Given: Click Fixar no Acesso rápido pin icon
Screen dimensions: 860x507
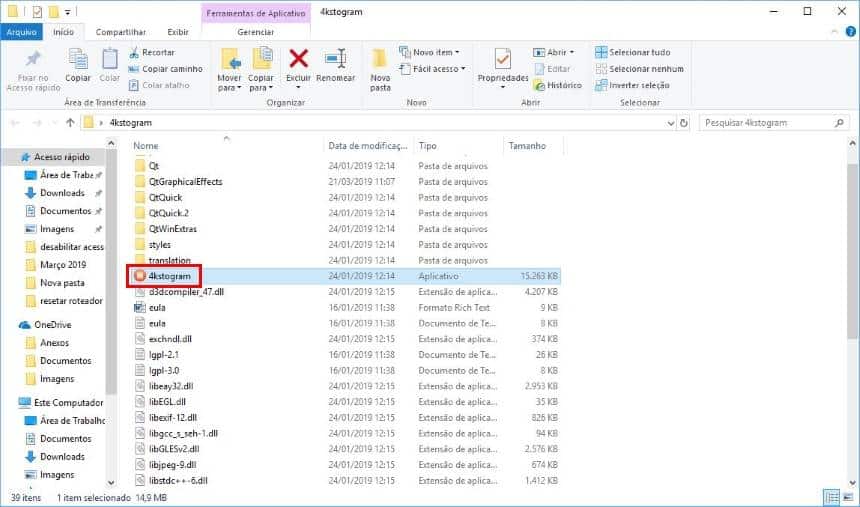Looking at the screenshot, I should [x=33, y=58].
